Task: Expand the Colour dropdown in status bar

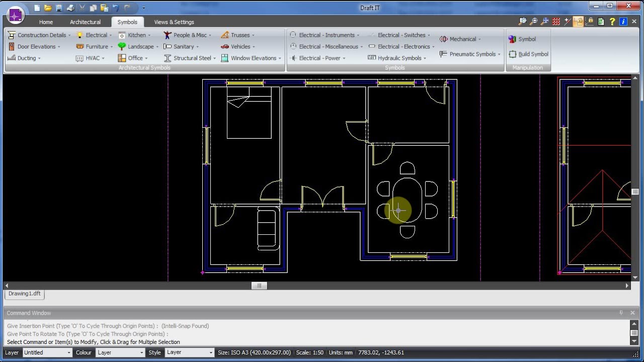Action: pyautogui.click(x=120, y=352)
